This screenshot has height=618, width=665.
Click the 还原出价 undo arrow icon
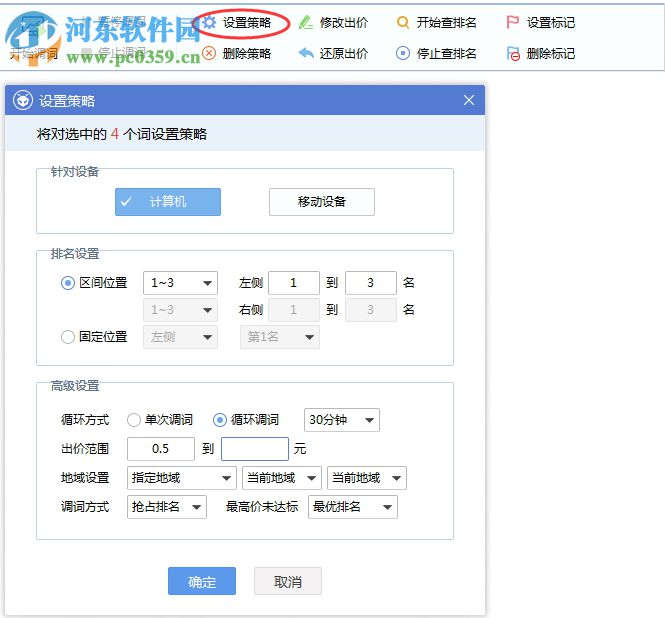pos(306,53)
